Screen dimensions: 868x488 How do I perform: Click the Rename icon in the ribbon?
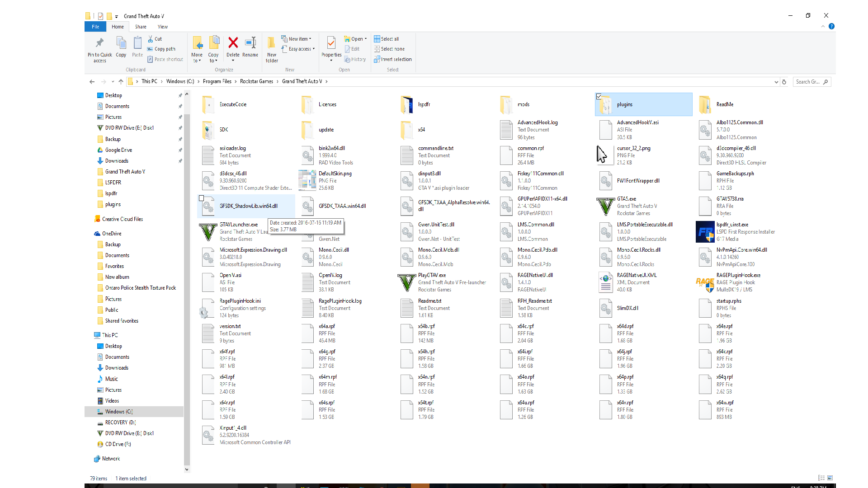(x=250, y=43)
